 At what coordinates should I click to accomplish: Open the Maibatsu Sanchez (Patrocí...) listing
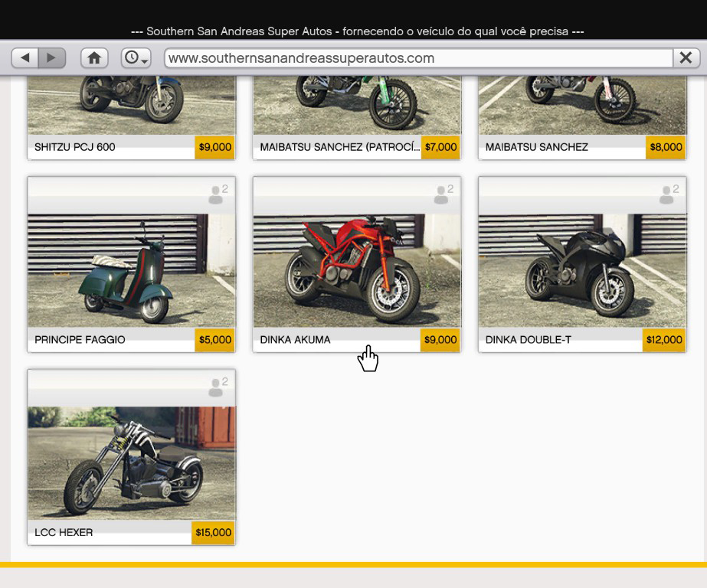pos(339,147)
